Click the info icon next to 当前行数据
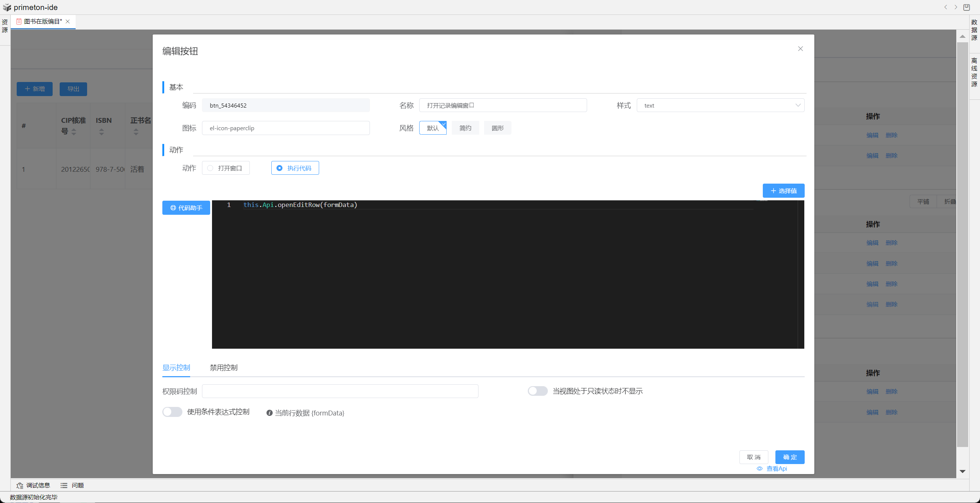The image size is (980, 503). pyautogui.click(x=269, y=413)
